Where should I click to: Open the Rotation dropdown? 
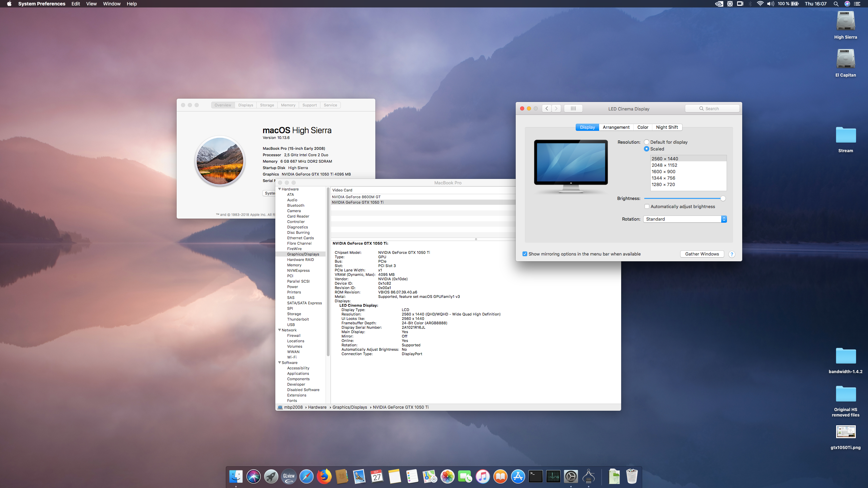point(685,219)
